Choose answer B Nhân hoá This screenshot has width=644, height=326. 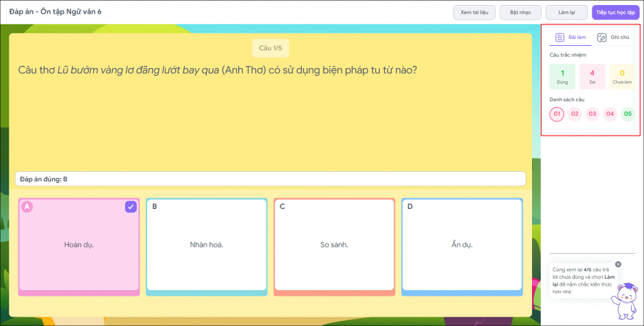tap(206, 247)
